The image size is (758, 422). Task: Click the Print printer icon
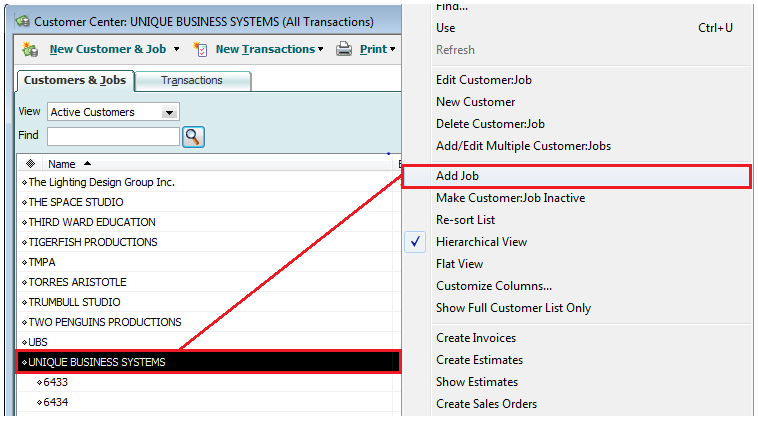point(344,49)
